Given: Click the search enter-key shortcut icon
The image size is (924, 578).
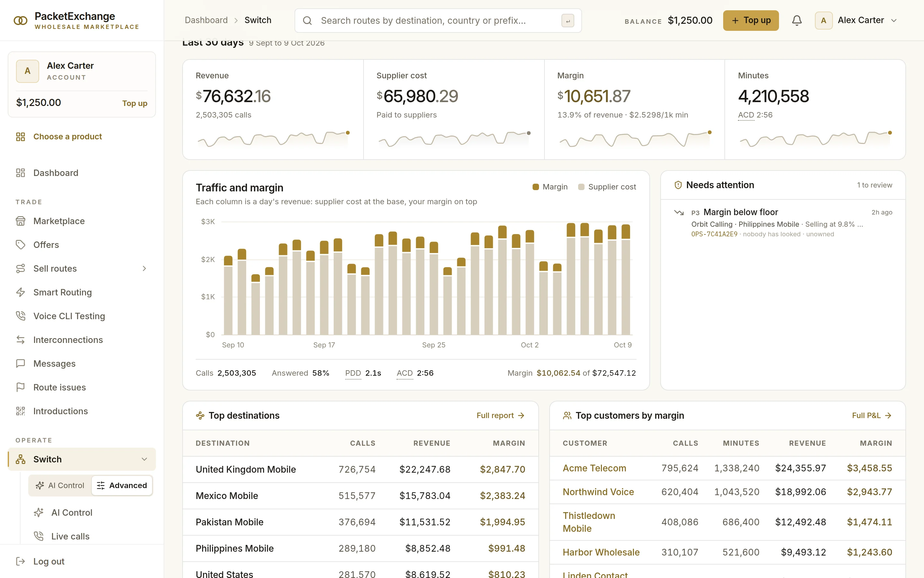Looking at the screenshot, I should 568,21.
